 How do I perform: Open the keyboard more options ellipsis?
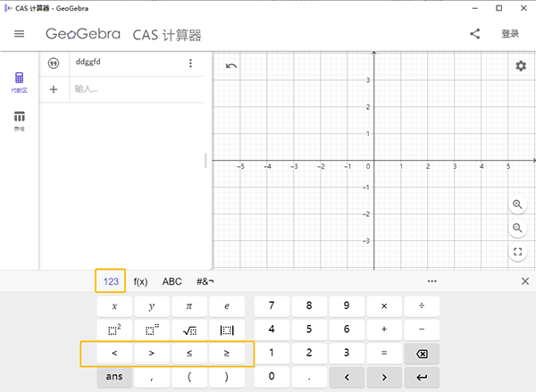coord(431,281)
